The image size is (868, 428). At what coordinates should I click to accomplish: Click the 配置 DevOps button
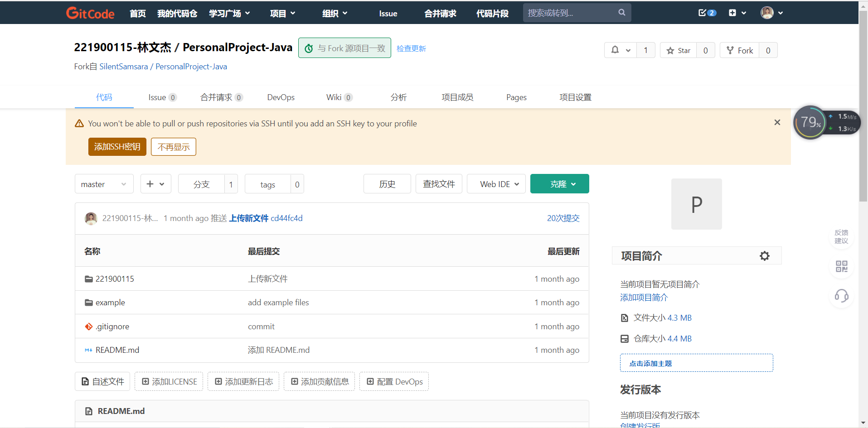(394, 381)
